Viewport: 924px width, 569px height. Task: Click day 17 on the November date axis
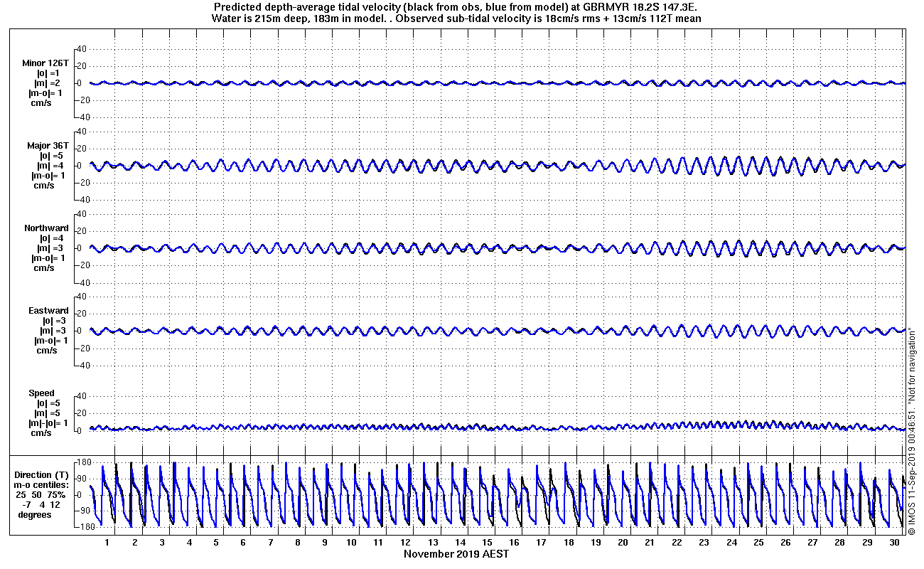pyautogui.click(x=542, y=543)
